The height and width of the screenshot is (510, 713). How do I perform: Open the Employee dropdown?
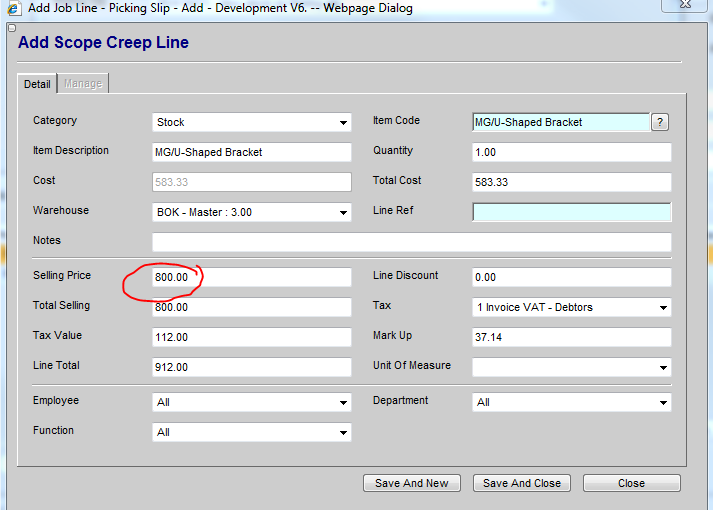(251, 402)
